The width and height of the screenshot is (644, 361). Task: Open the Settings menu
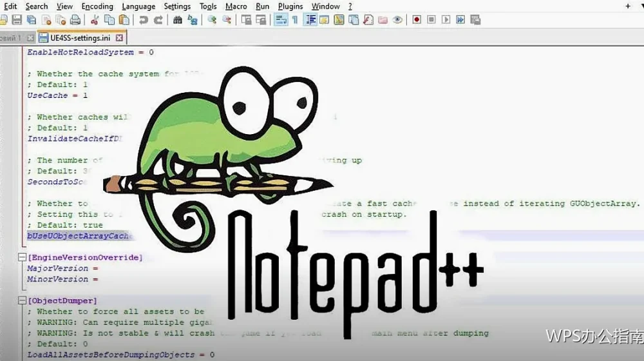click(178, 6)
